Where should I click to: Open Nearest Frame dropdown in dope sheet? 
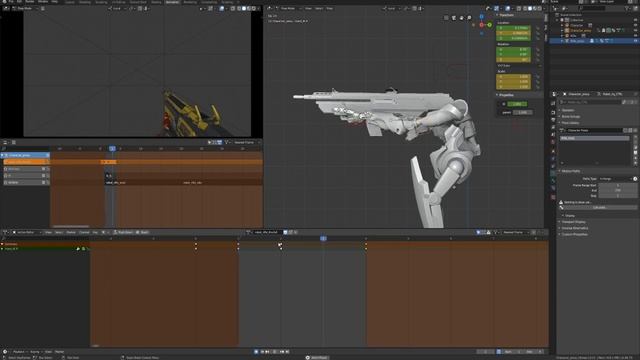(x=515, y=232)
